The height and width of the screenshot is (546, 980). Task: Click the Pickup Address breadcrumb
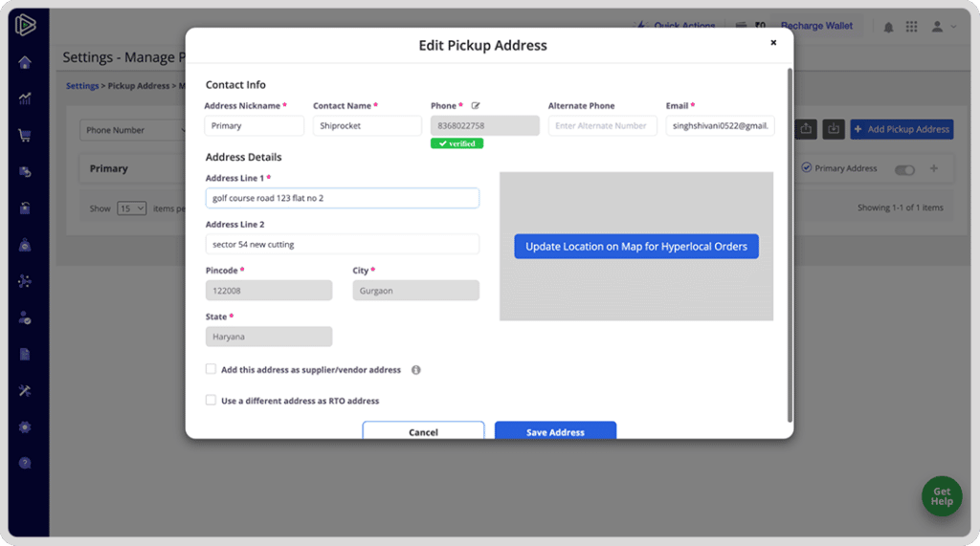click(139, 86)
